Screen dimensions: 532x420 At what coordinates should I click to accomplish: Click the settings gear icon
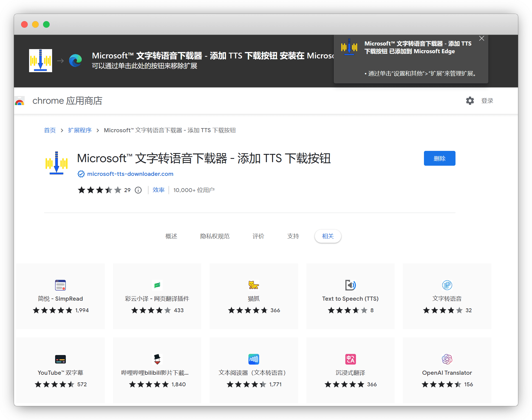pos(470,101)
